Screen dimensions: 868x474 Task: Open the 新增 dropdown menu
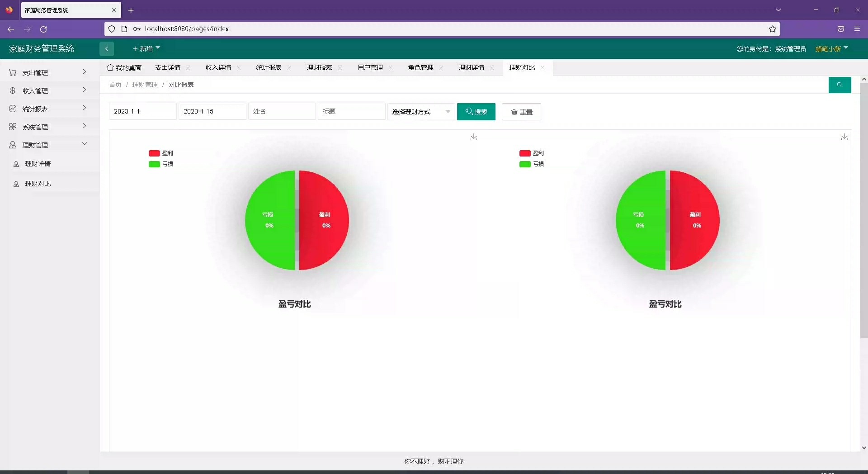coord(146,49)
